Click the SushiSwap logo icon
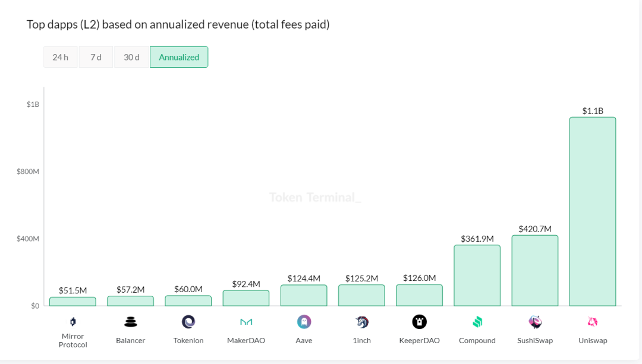Viewport: 642px width, 364px height. tap(535, 322)
